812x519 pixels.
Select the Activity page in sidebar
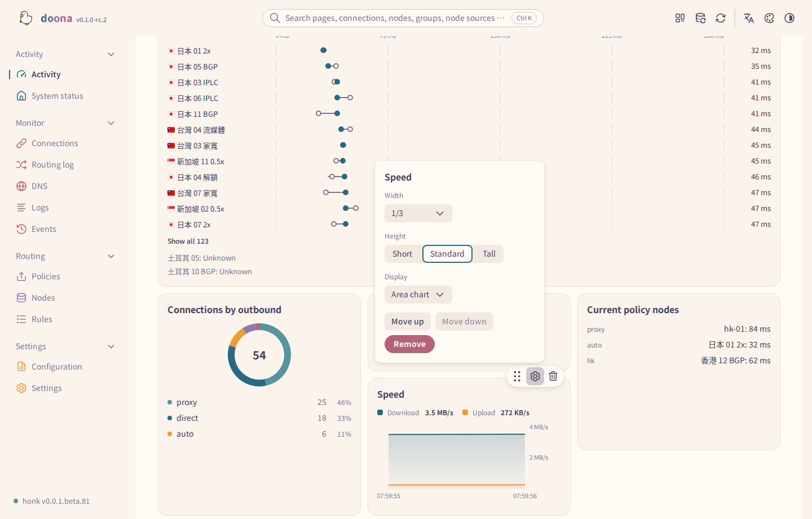pyautogui.click(x=46, y=74)
